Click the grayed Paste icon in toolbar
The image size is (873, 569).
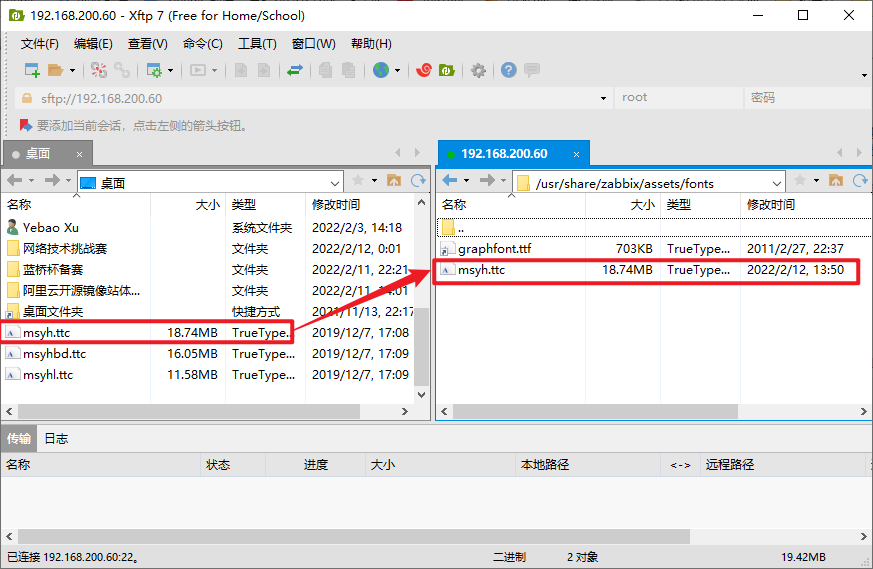[x=349, y=70]
